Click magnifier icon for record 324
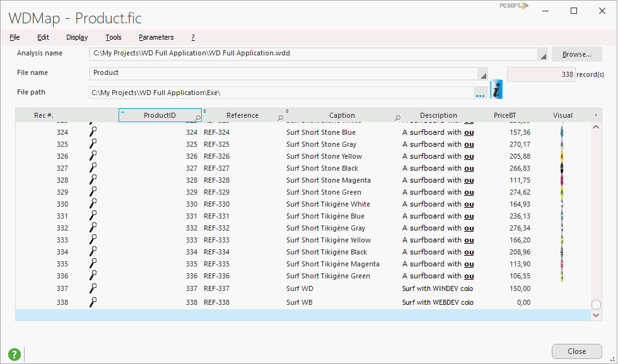This screenshot has width=618, height=364. click(x=93, y=132)
